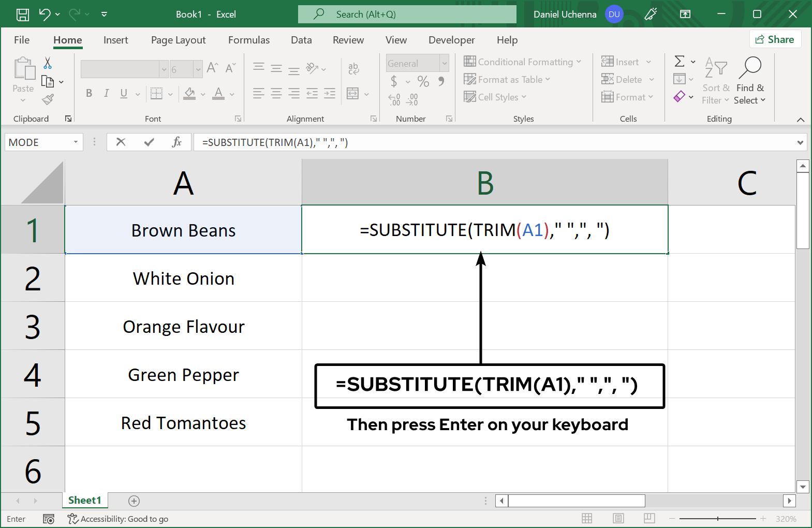Expand the Name Box dropdown showing MODE

click(x=76, y=142)
